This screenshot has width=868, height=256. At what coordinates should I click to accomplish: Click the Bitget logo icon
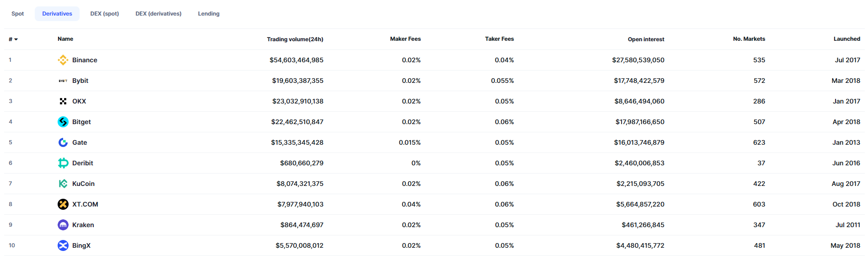(x=63, y=122)
